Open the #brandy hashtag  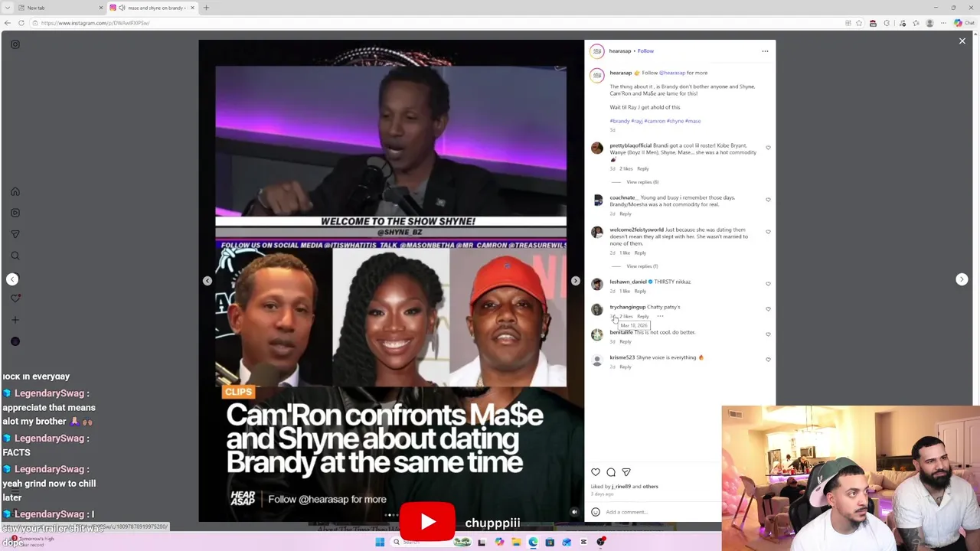[x=619, y=121]
